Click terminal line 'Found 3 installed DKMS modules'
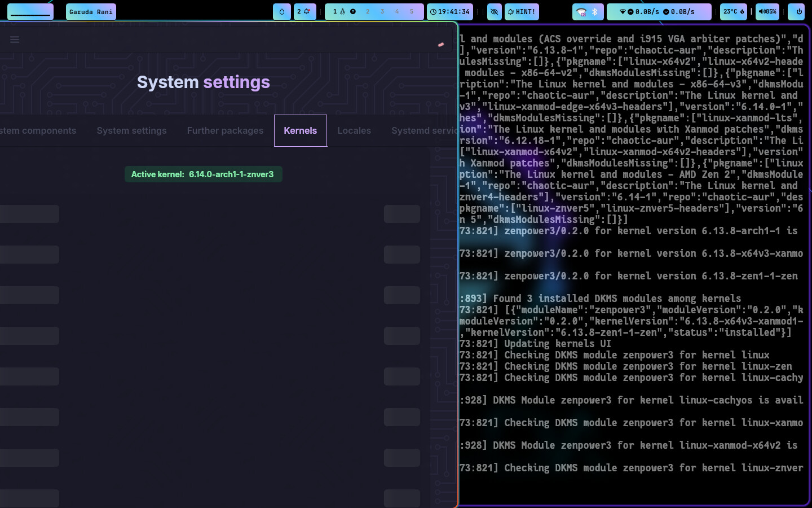The height and width of the screenshot is (508, 812). (x=601, y=299)
